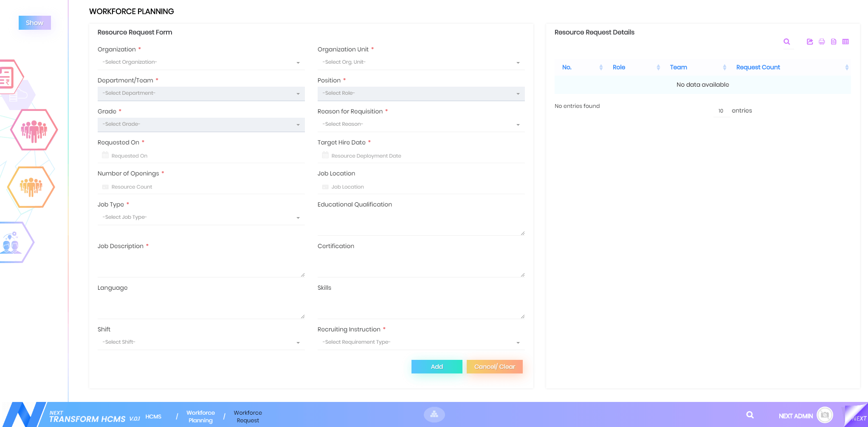Click the document export icon above table

pos(834,42)
